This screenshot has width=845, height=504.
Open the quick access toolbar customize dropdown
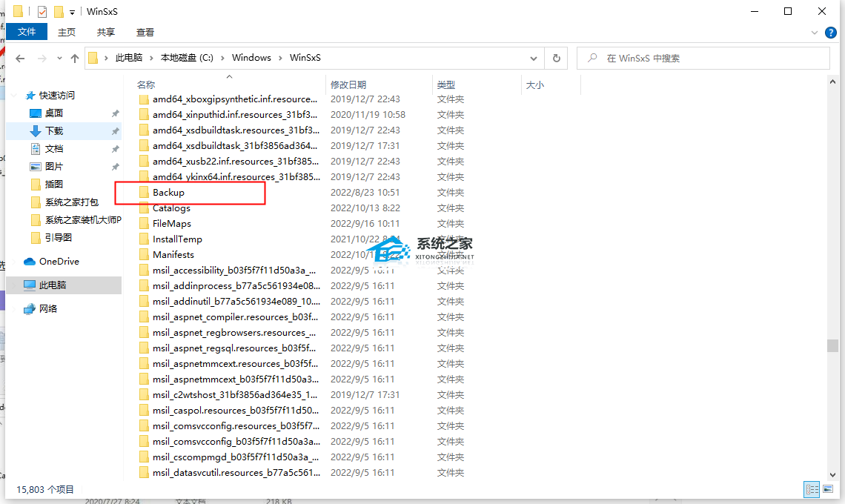(x=72, y=12)
